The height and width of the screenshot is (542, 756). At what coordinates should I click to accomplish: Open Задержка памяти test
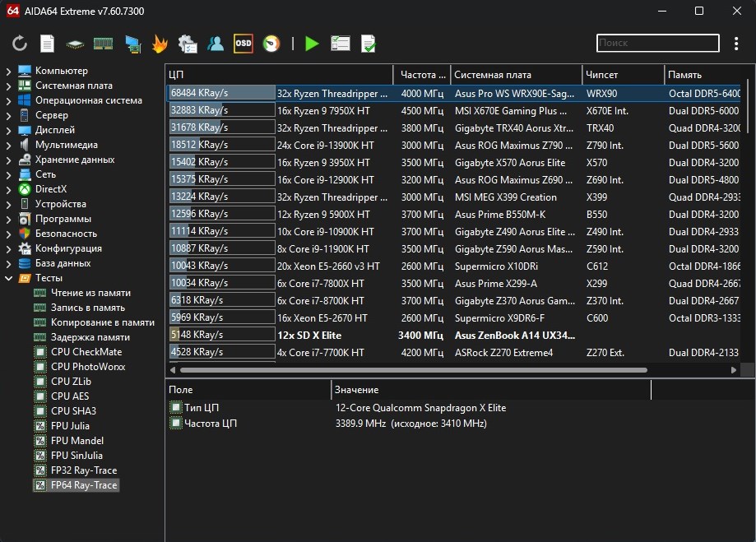pyautogui.click(x=90, y=337)
